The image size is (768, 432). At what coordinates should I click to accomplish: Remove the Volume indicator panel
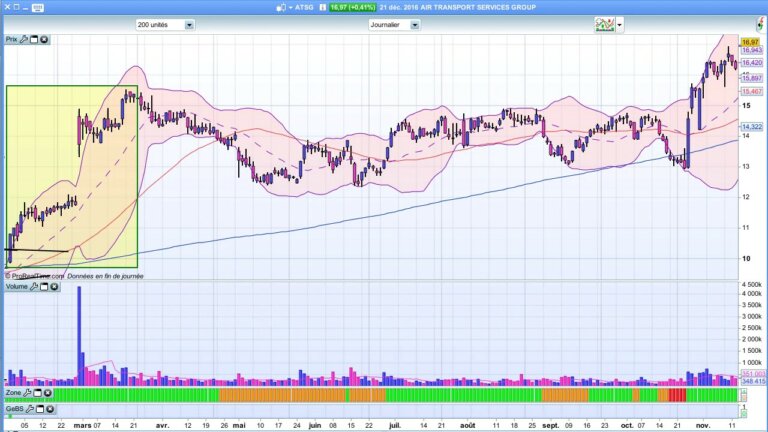pyautogui.click(x=55, y=287)
